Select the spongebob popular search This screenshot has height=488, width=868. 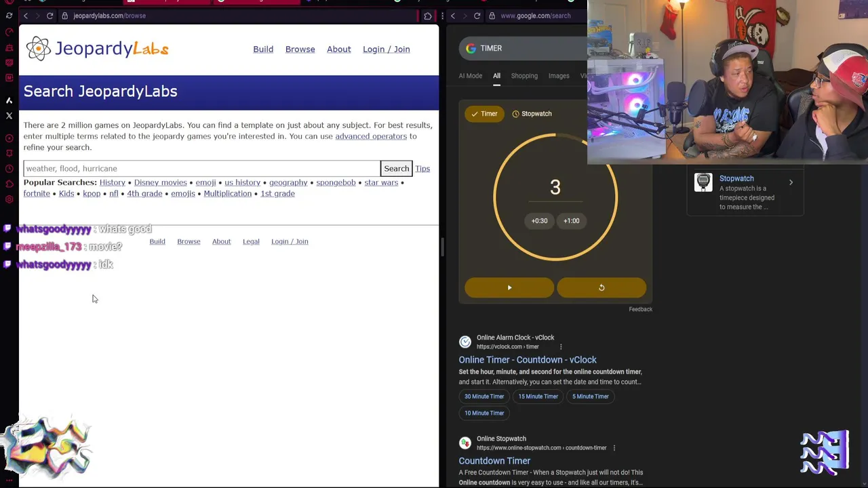coord(336,182)
